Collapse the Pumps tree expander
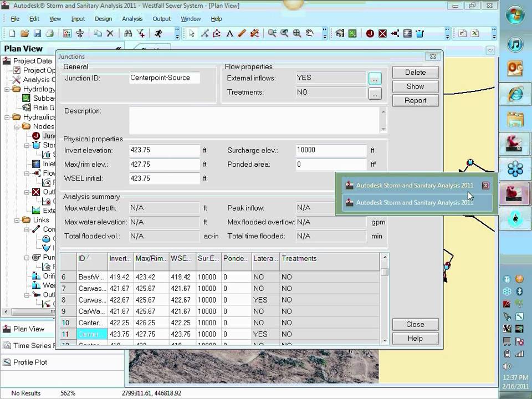Viewport: 532px width, 399px height. [27, 258]
